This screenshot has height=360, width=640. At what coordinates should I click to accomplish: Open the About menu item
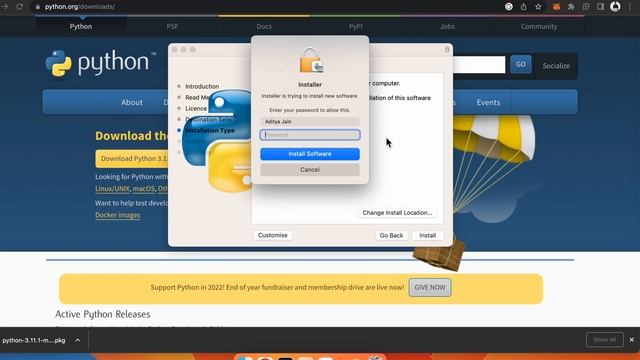pos(132,102)
